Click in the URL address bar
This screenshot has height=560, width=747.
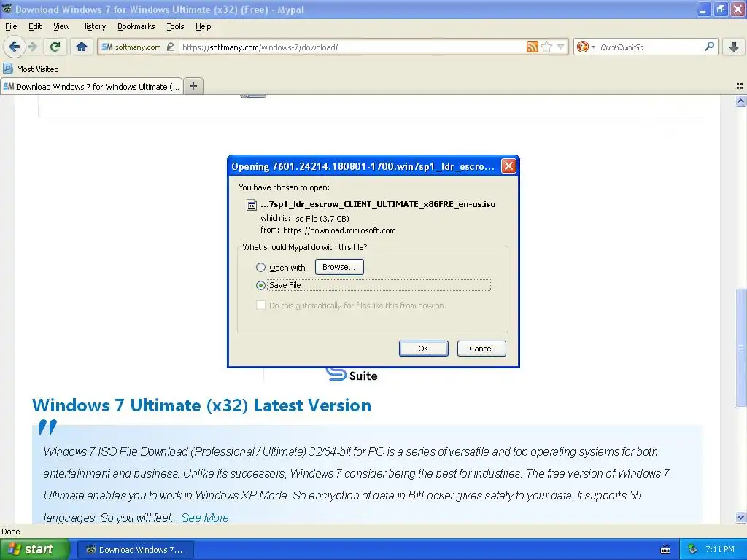coord(352,47)
